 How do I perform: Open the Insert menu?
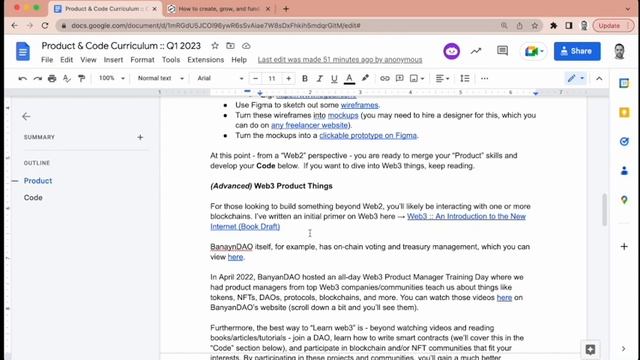(x=113, y=60)
